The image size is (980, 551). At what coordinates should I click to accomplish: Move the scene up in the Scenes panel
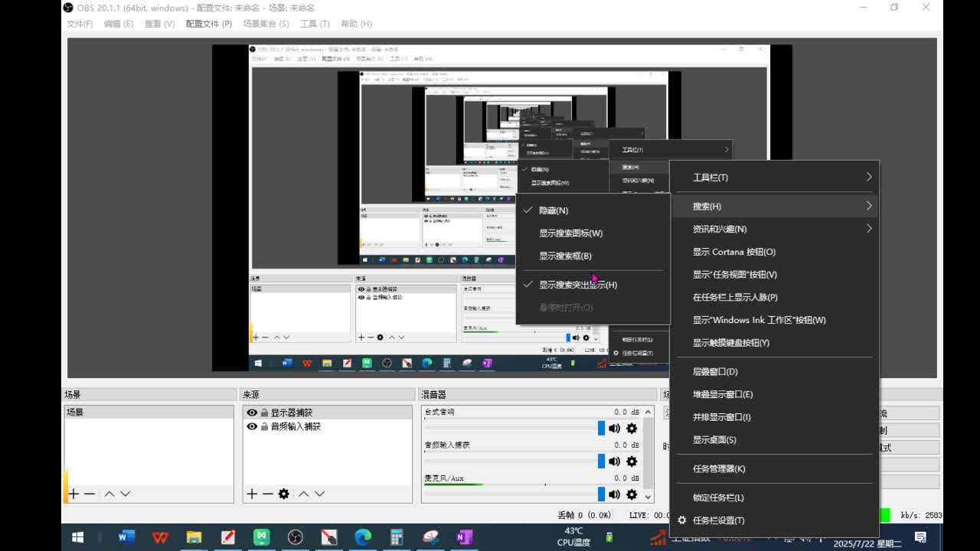[109, 494]
